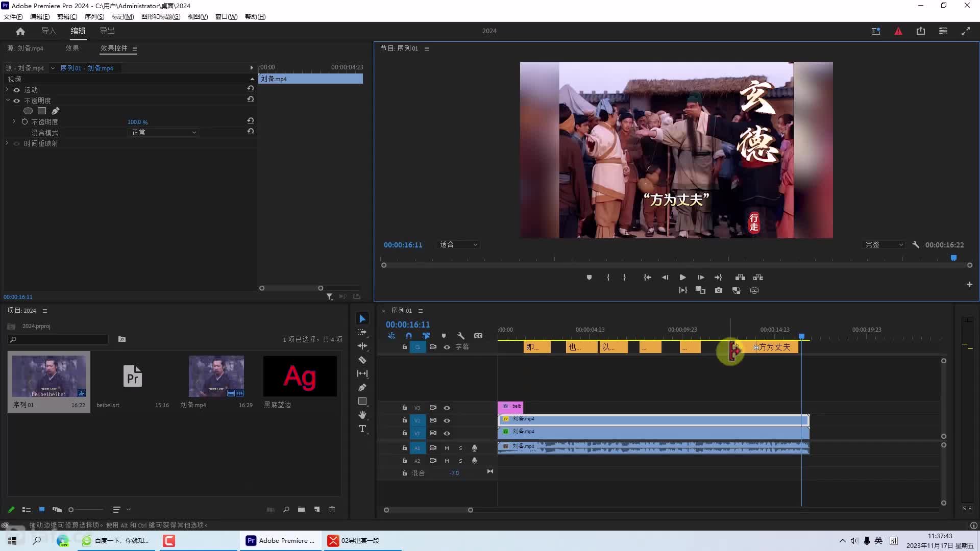The width and height of the screenshot is (980, 551).
Task: Step forward one frame
Action: coord(701,278)
